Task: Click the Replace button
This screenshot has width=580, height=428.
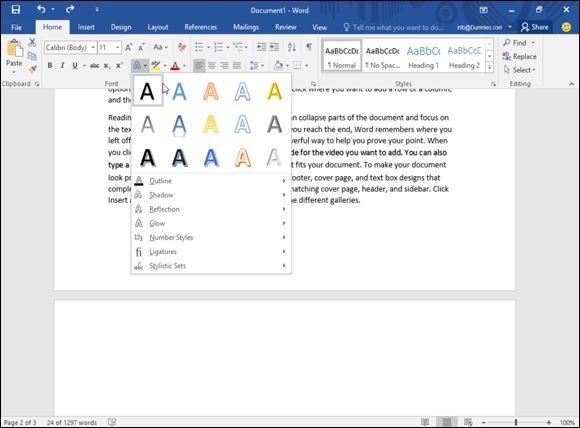Action: [x=519, y=56]
